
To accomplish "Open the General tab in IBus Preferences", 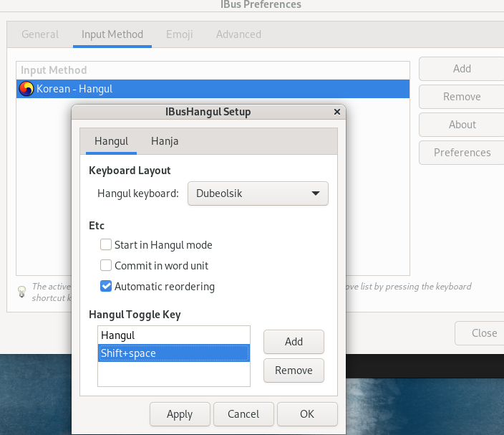I will point(40,34).
